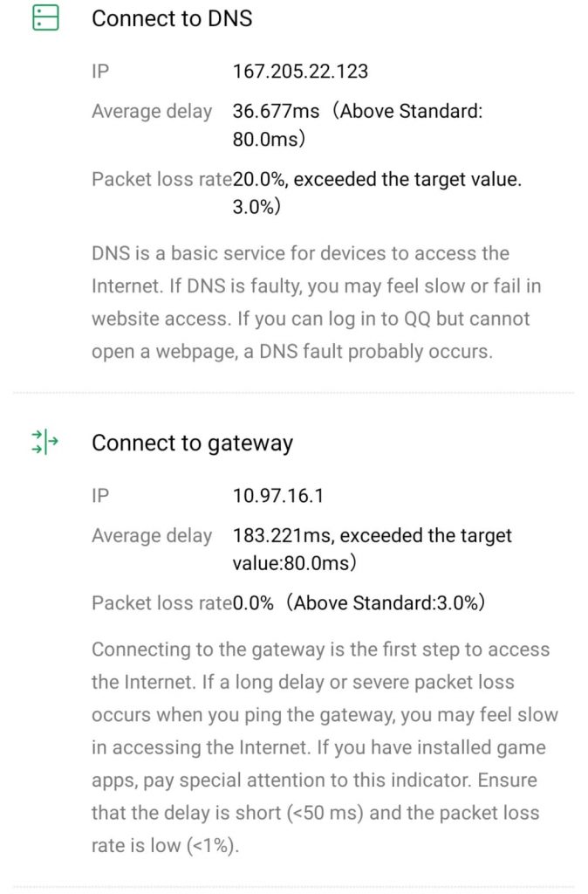Image resolution: width=588 pixels, height=894 pixels.
Task: Tap the gateway arrows icon
Action: (x=44, y=442)
